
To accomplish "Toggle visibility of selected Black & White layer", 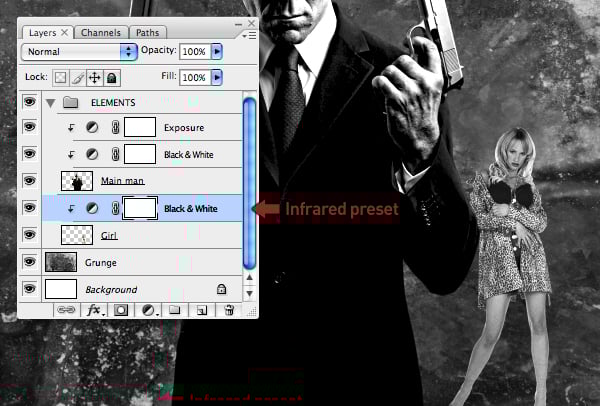I will 29,208.
